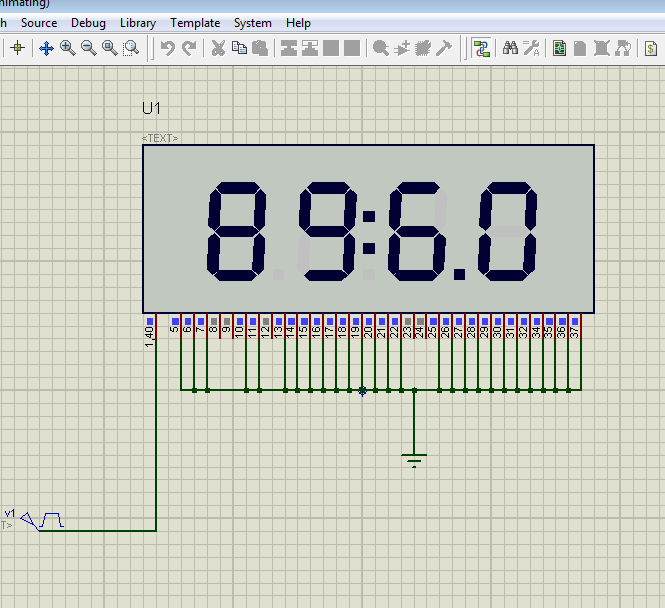The height and width of the screenshot is (608, 665).
Task: Open the Packaging Tool chip icon
Action: (423, 48)
